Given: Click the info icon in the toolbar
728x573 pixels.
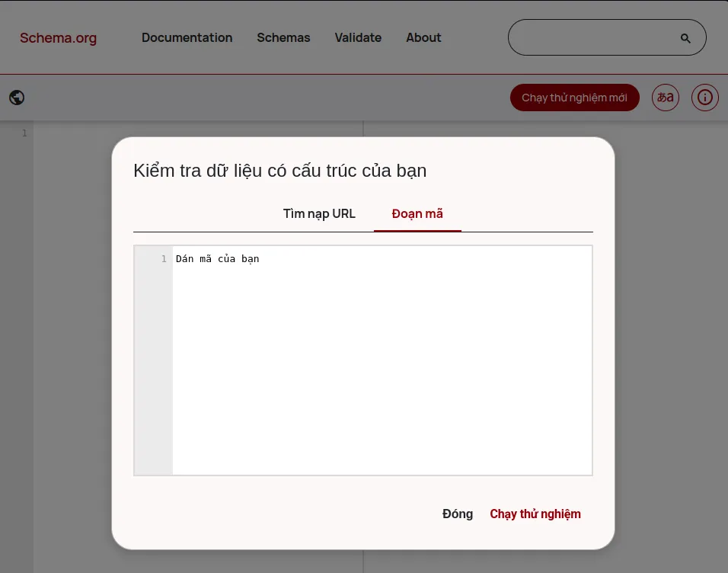Looking at the screenshot, I should point(704,98).
